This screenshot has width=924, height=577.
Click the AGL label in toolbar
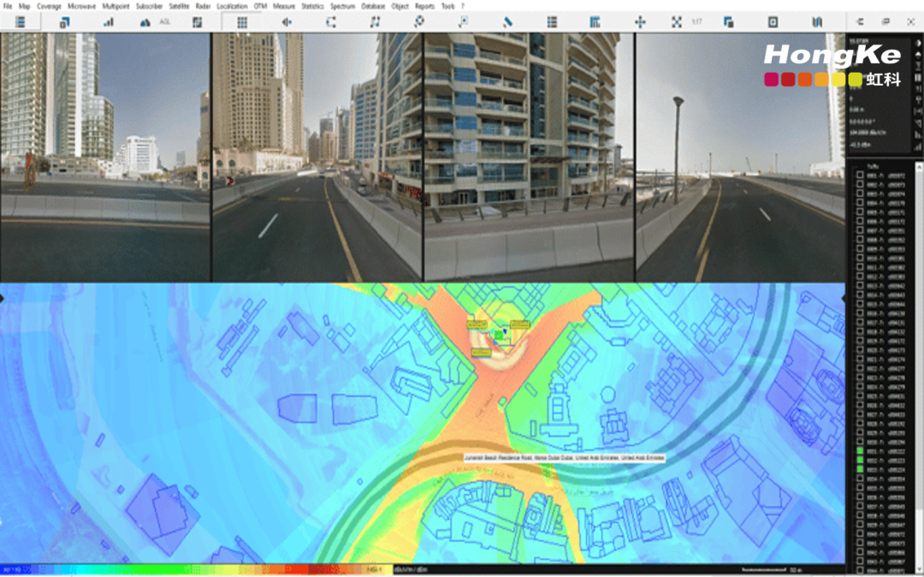pyautogui.click(x=165, y=22)
